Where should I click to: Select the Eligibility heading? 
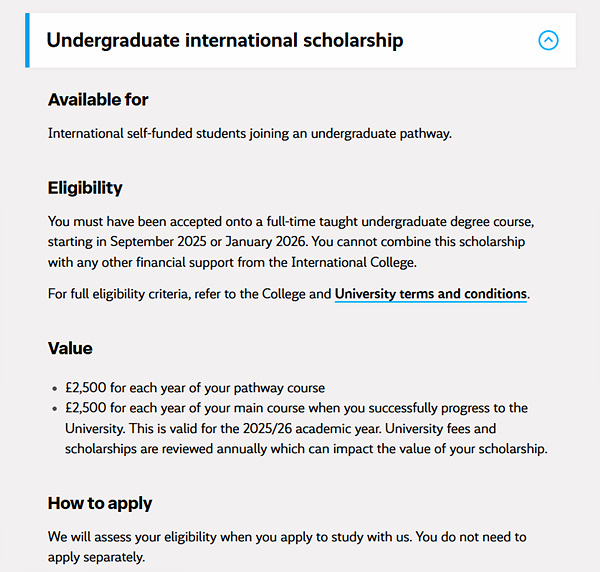[x=85, y=188]
